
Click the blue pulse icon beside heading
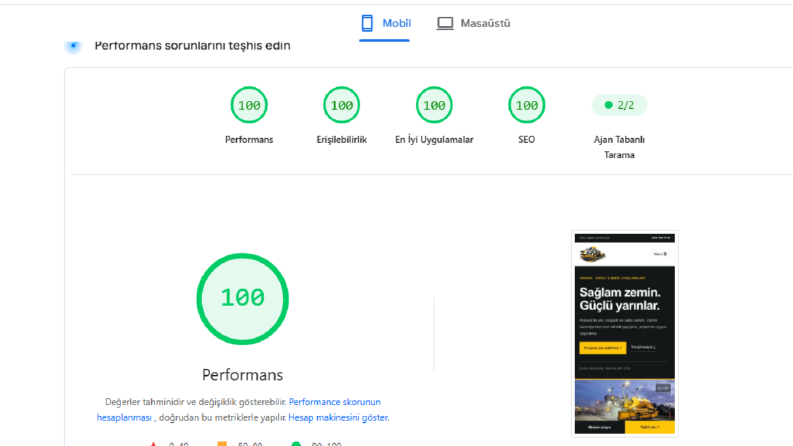(x=73, y=46)
